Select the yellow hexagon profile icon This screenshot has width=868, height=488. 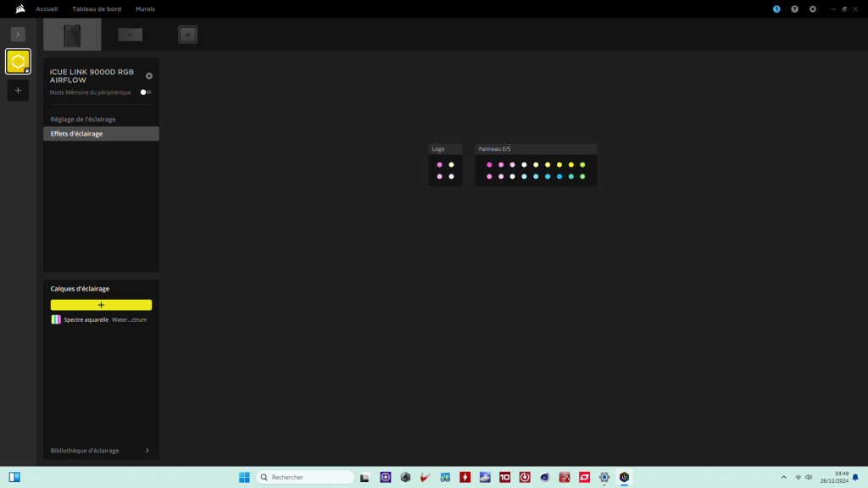18,61
